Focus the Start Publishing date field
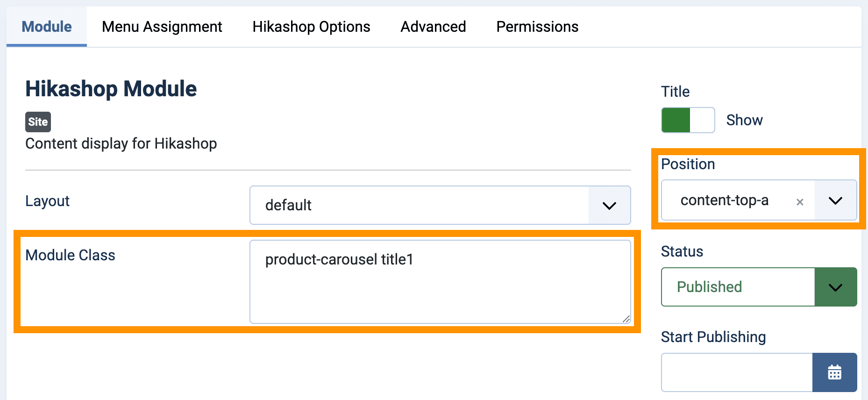 737,372
